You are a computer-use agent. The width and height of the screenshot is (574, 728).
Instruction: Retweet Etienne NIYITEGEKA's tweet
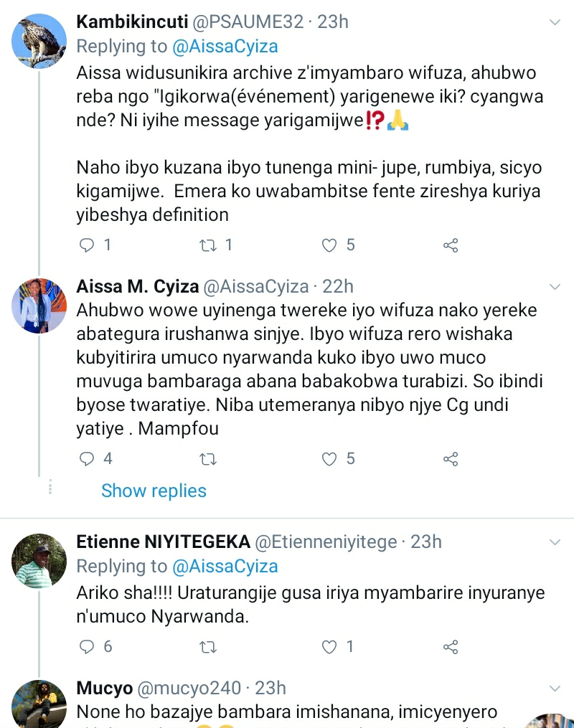pyautogui.click(x=207, y=647)
